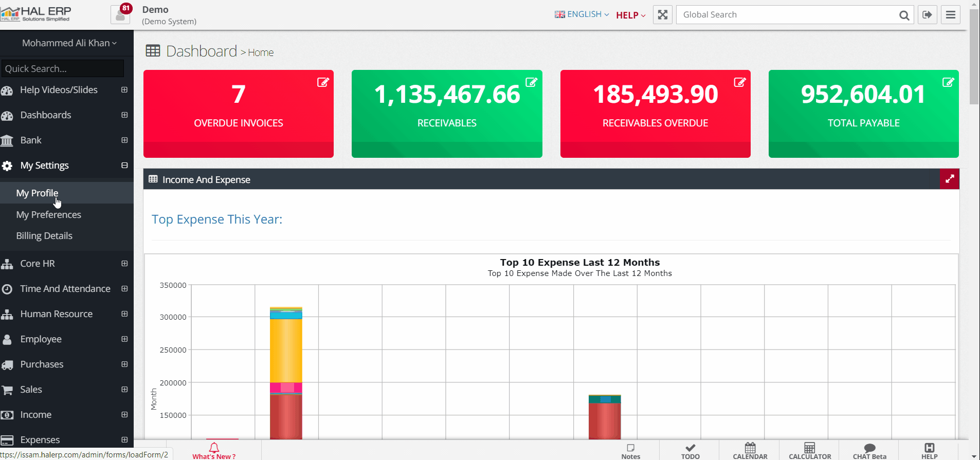Screen dimensions: 980x460
Task: Click the Home breadcrumb link
Action: click(x=261, y=52)
